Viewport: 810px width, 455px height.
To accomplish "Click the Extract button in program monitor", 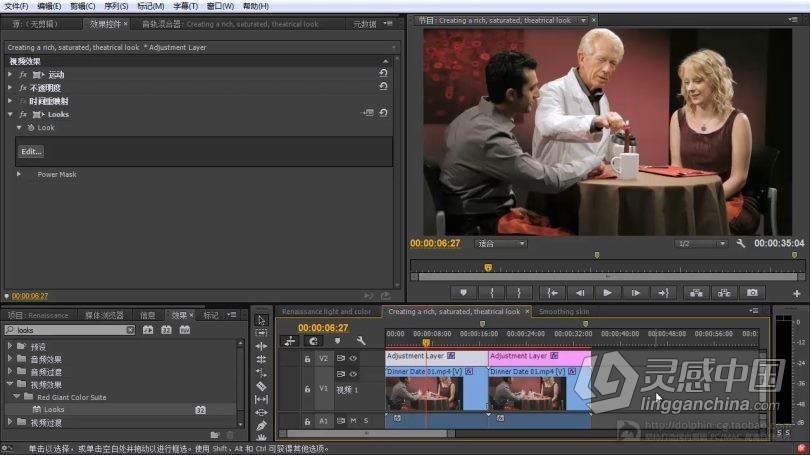I will [x=724, y=293].
